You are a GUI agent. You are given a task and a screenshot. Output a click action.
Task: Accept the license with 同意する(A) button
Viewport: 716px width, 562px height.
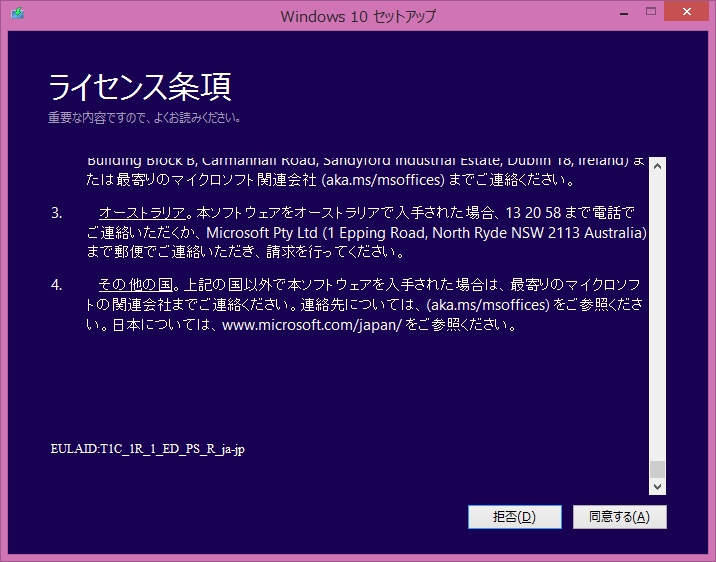point(620,517)
